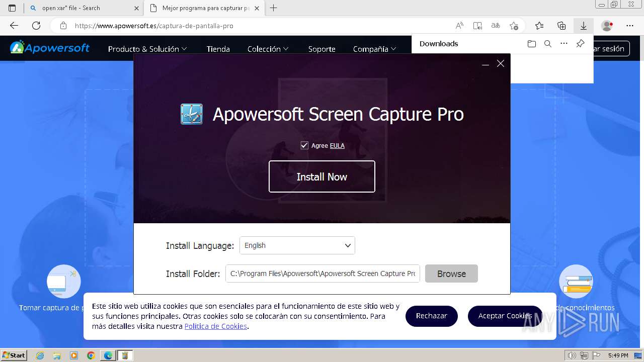The height and width of the screenshot is (362, 644).
Task: Click the 5:49 PM clock
Action: tap(618, 355)
